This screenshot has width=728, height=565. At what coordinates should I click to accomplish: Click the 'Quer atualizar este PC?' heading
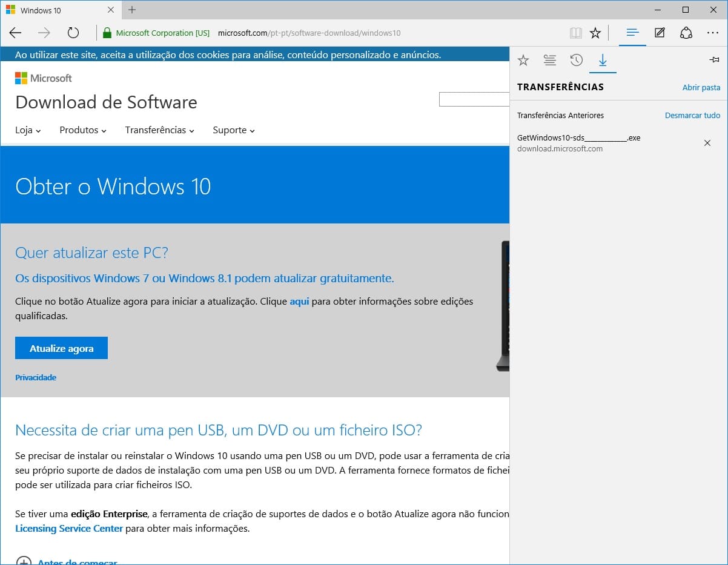coord(91,253)
